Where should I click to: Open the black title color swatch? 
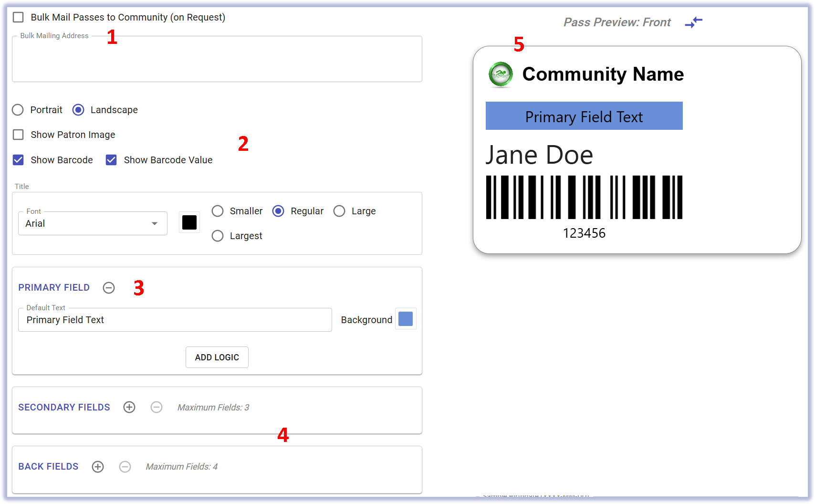189,222
